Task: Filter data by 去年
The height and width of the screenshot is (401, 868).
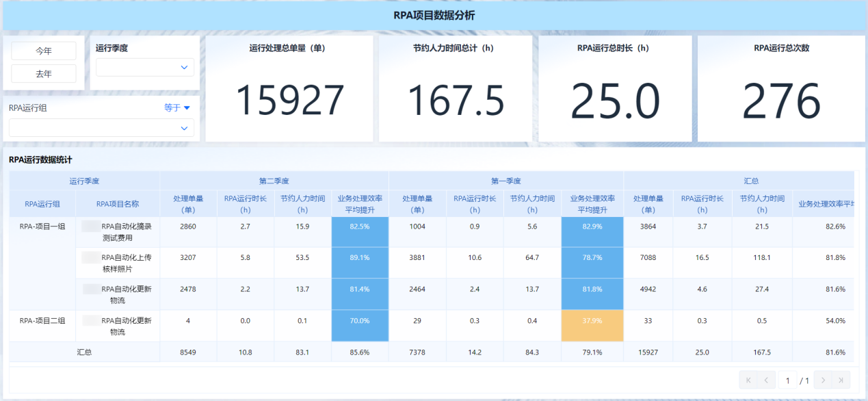Action: click(44, 74)
